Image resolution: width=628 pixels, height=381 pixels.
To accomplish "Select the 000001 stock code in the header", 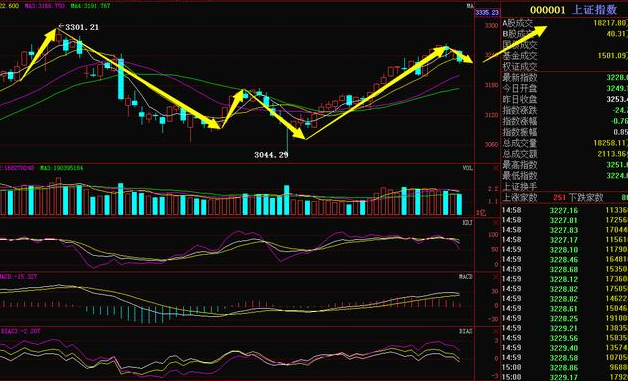I will tap(547, 10).
